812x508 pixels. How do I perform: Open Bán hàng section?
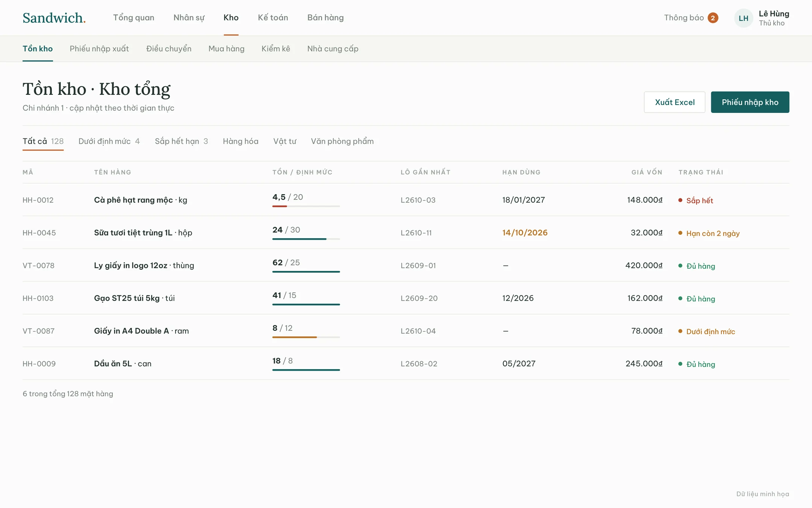326,18
